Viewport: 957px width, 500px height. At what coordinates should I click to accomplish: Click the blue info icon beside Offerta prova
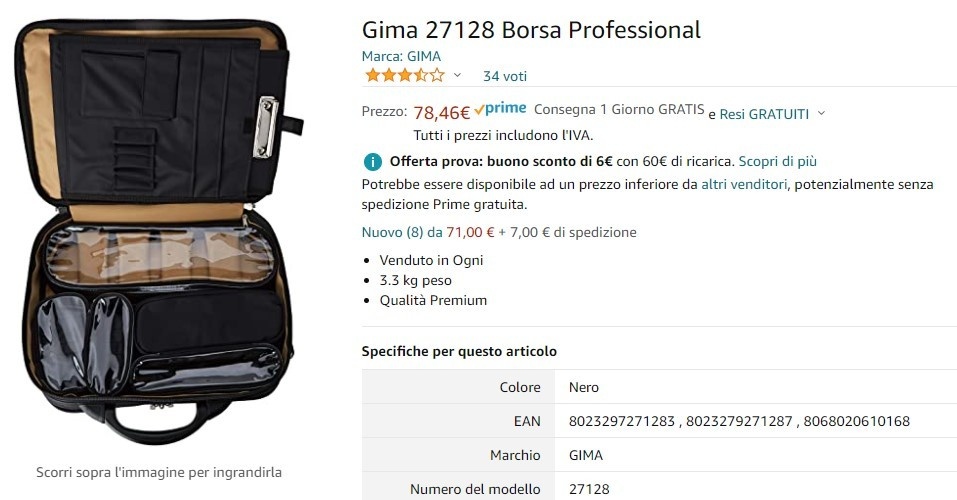373,162
